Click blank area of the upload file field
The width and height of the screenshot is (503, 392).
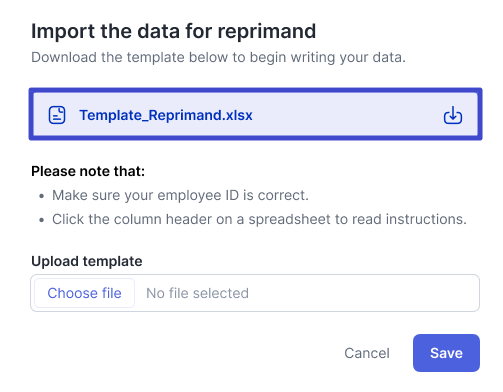(363, 293)
